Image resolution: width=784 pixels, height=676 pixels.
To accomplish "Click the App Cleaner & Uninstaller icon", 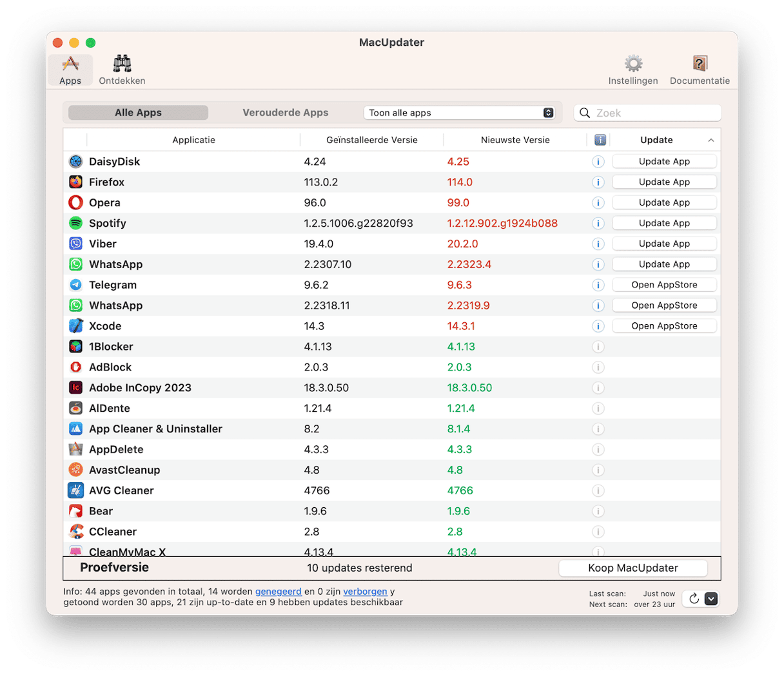I will pos(75,429).
